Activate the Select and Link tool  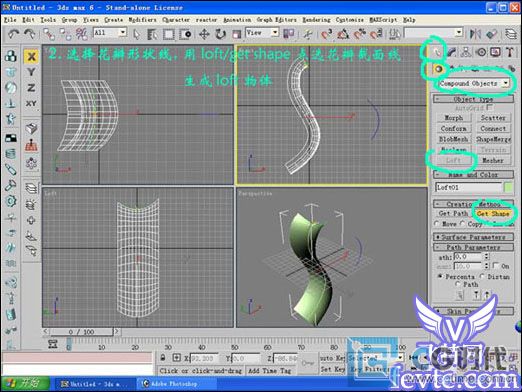point(49,34)
